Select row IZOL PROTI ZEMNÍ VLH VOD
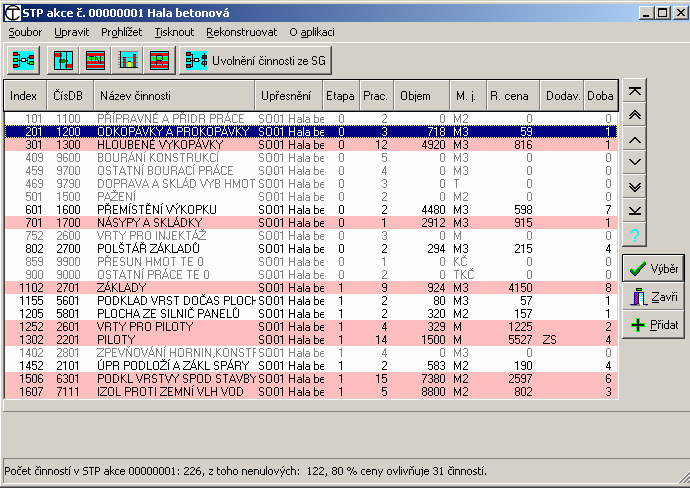The height and width of the screenshot is (488, 690). 311,392
